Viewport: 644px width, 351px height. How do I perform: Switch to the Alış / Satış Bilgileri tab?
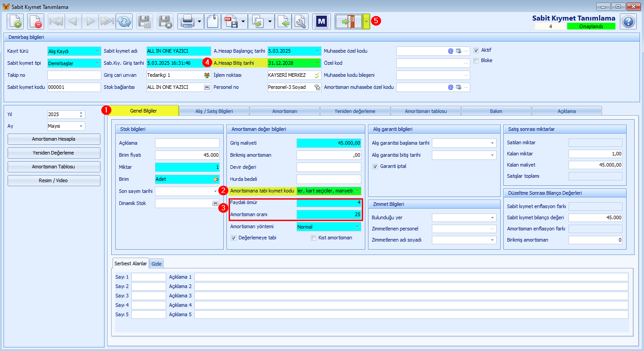pyautogui.click(x=214, y=111)
